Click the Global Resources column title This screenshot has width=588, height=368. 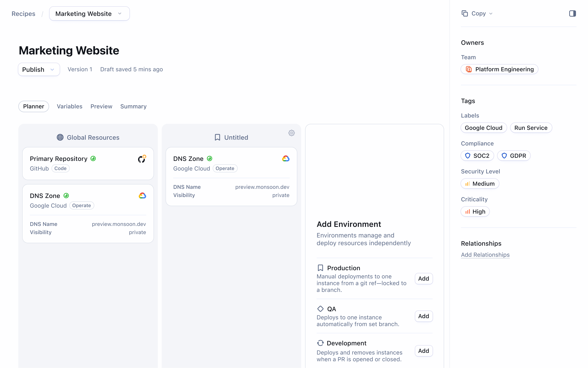click(x=93, y=138)
